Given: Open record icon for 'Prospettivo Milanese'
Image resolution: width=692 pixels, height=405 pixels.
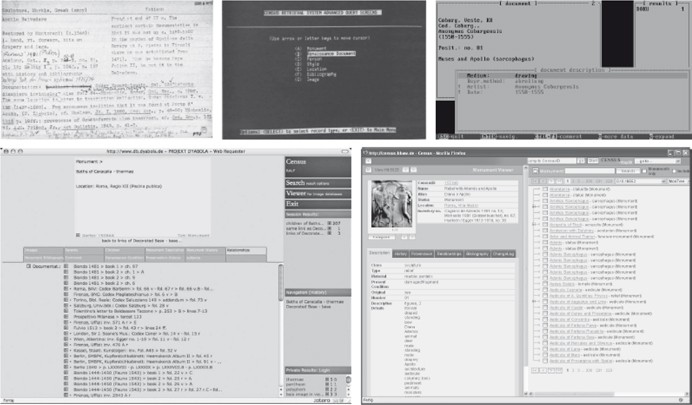Looking at the screenshot, I should [x=66, y=317].
